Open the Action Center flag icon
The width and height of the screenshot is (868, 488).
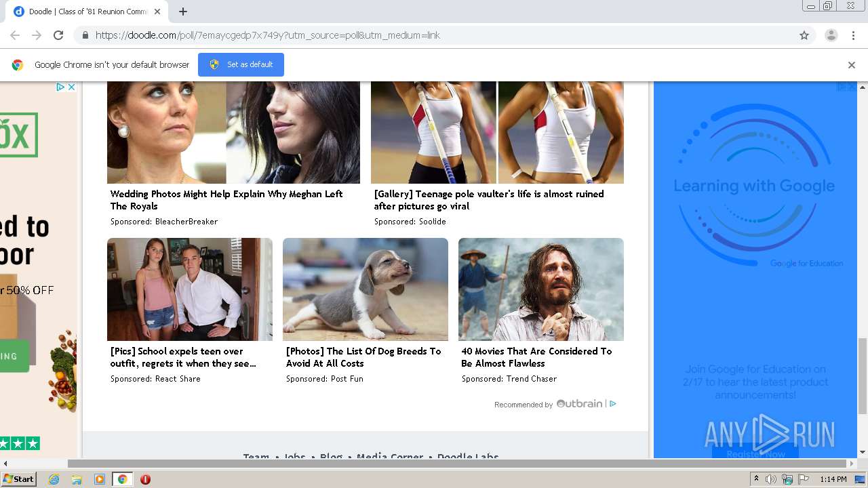click(804, 479)
